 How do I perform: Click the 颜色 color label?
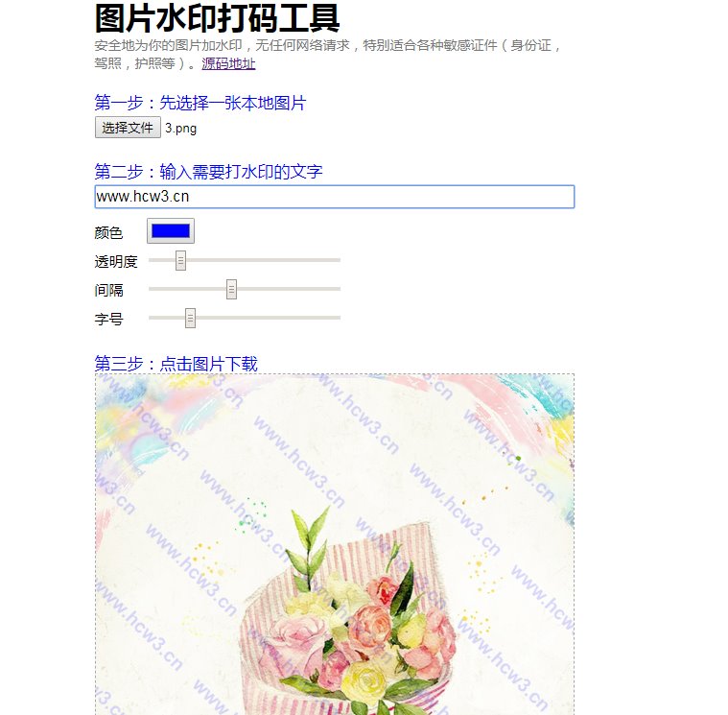(108, 232)
